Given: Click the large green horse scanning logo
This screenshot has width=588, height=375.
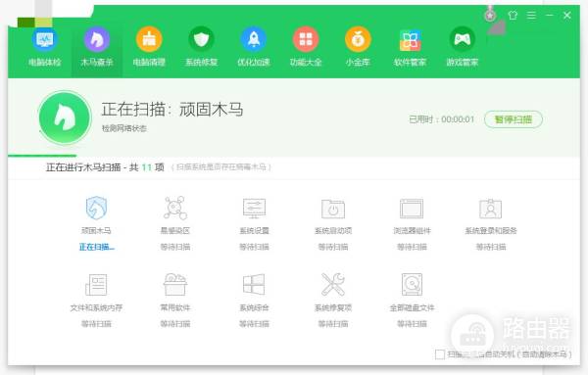Looking at the screenshot, I should [65, 117].
